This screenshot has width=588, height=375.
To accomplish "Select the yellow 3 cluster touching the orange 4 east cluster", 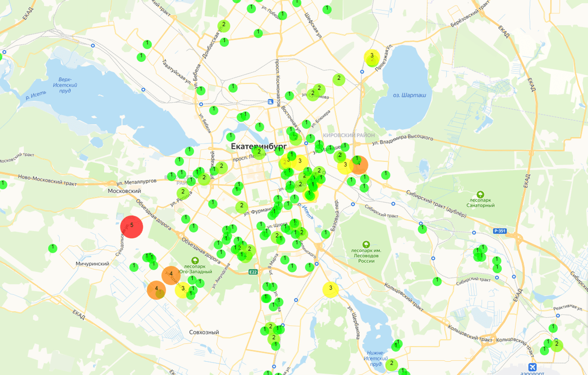I will [x=345, y=165].
